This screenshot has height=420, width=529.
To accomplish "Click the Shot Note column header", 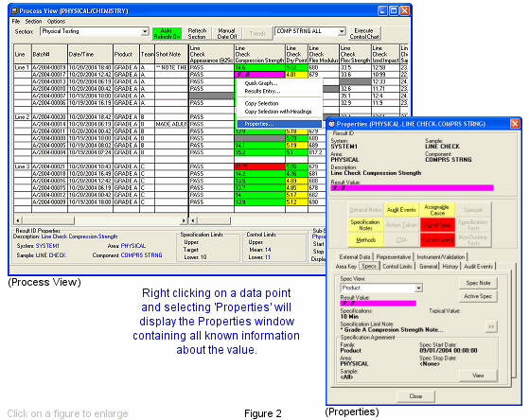I will click(x=171, y=54).
